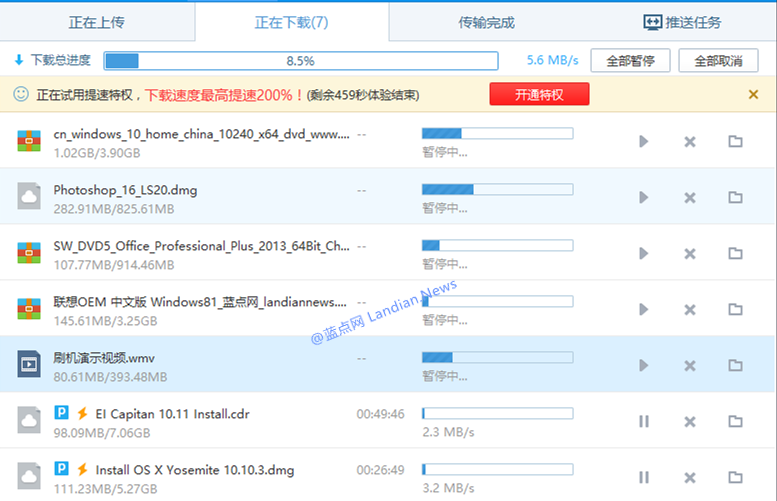Switch to 传输完成 tab
The width and height of the screenshot is (777, 501).
tap(486, 22)
